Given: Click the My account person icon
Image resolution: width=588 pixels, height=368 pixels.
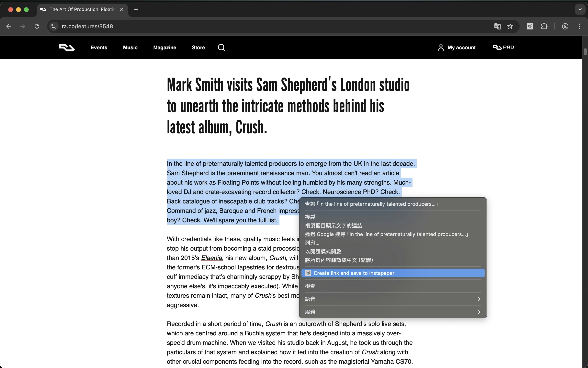Looking at the screenshot, I should click(x=441, y=47).
